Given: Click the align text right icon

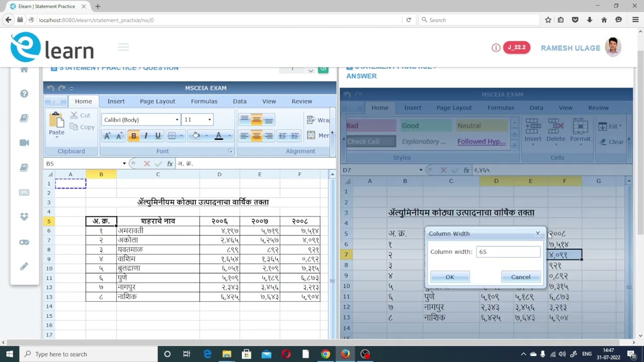Looking at the screenshot, I should point(269,136).
